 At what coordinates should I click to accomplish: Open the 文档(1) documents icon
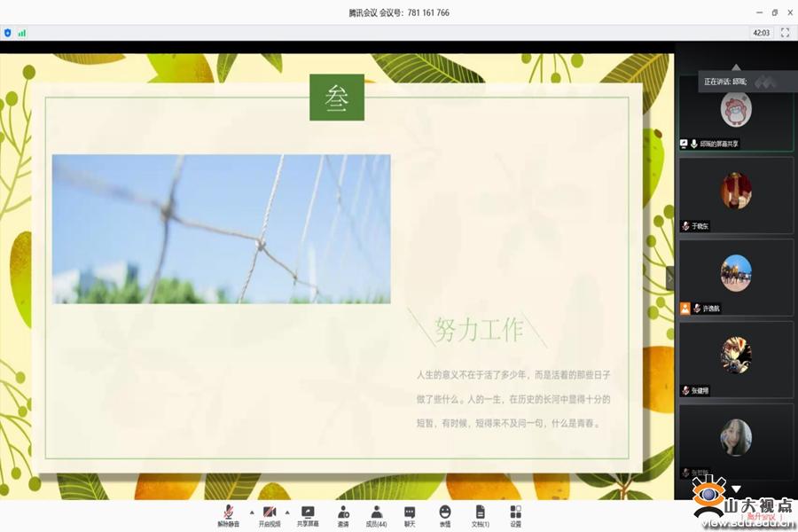[480, 514]
